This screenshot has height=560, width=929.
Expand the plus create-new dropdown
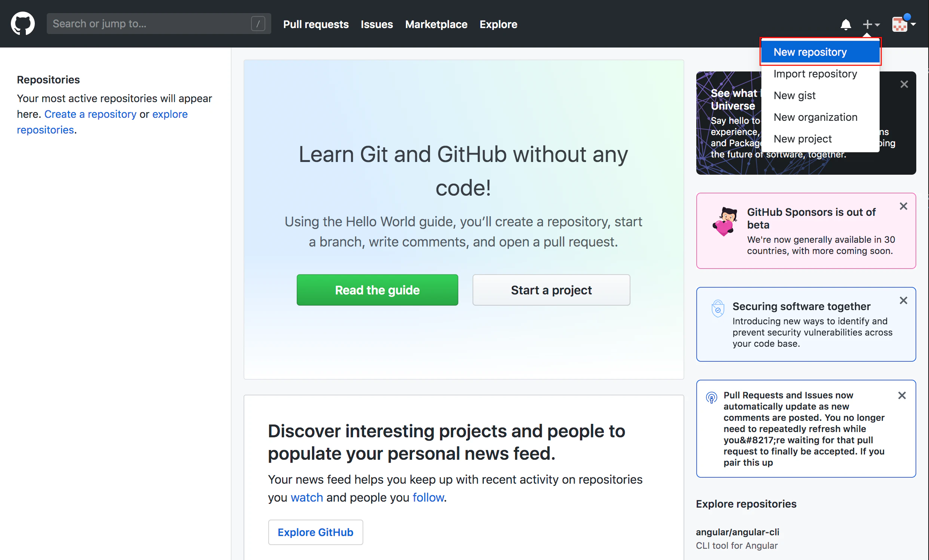[x=871, y=24]
